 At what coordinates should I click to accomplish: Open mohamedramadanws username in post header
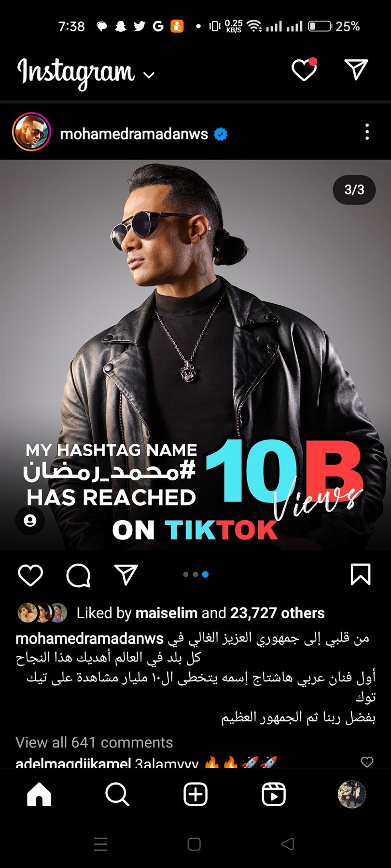click(134, 134)
